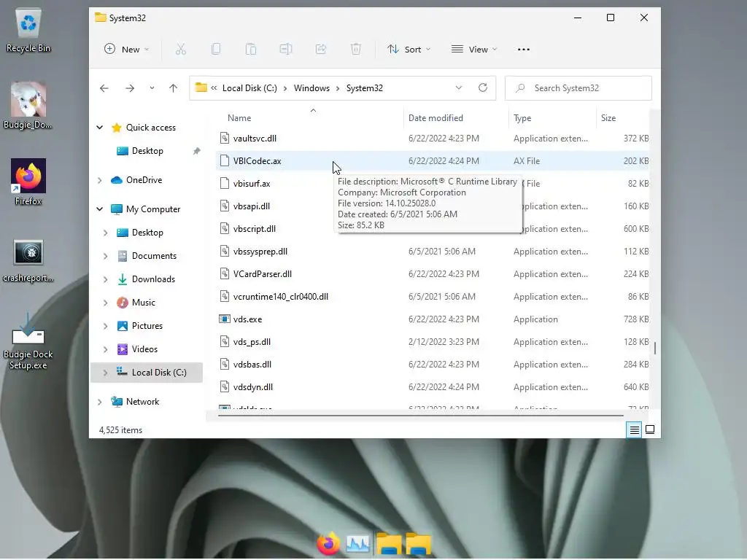Expand the Local Disk (C:) tree node
Image resolution: width=747 pixels, height=560 pixels.
point(105,373)
